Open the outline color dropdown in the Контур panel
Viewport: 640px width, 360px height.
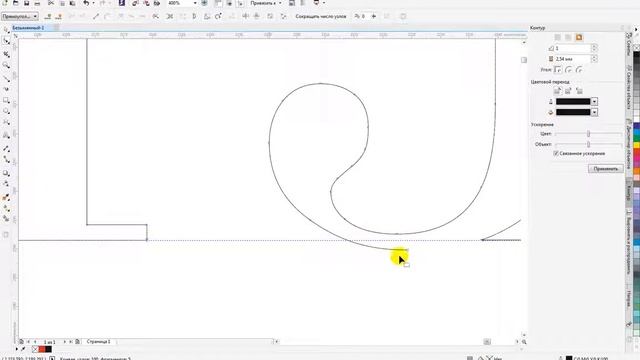(594, 102)
